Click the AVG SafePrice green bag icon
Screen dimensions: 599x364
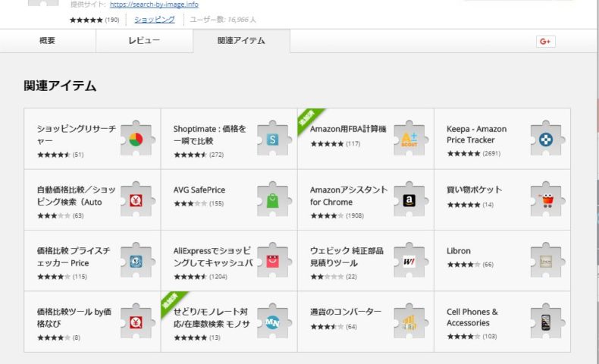coord(272,200)
